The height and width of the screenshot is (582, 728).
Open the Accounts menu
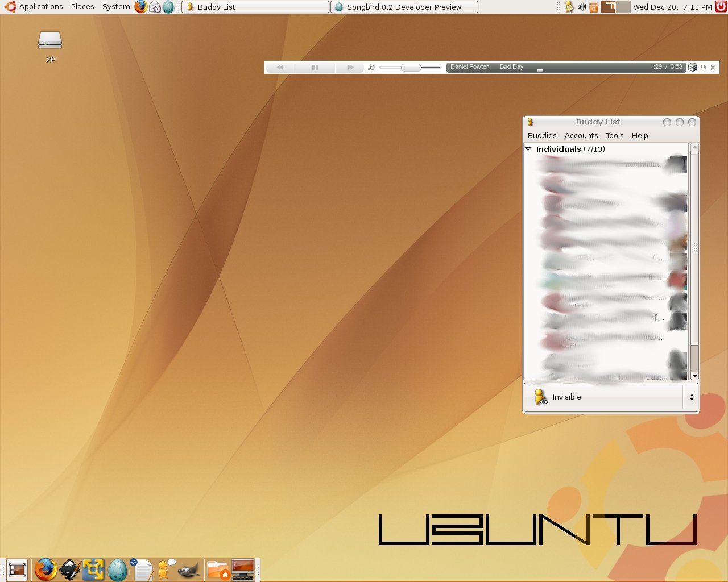pyautogui.click(x=581, y=135)
